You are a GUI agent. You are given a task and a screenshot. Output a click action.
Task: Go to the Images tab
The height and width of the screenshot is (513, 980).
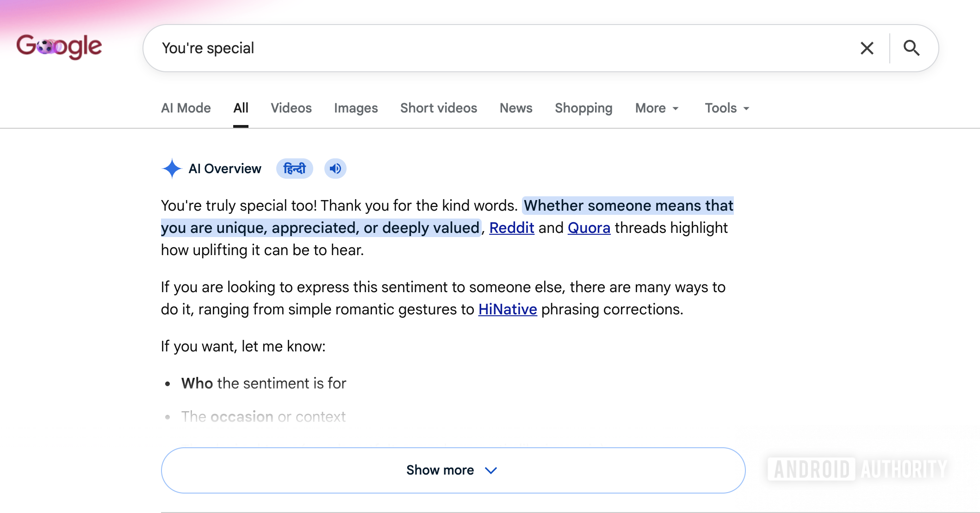[356, 108]
